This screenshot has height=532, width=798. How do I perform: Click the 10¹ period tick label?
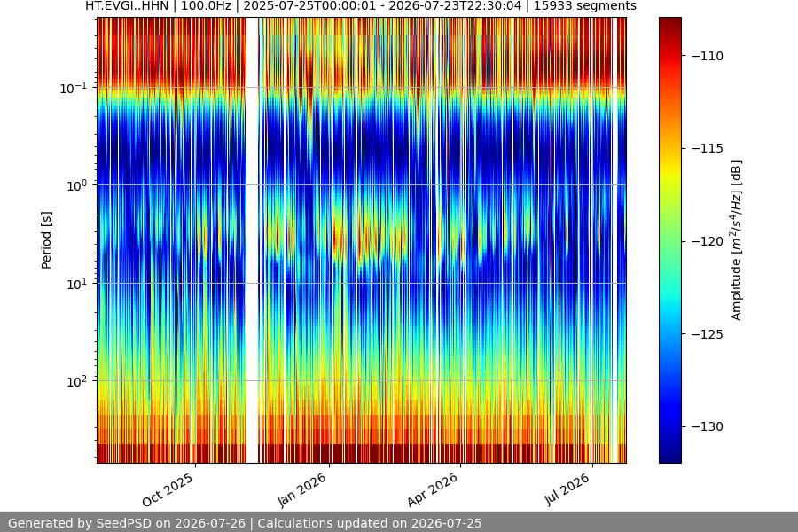77,284
